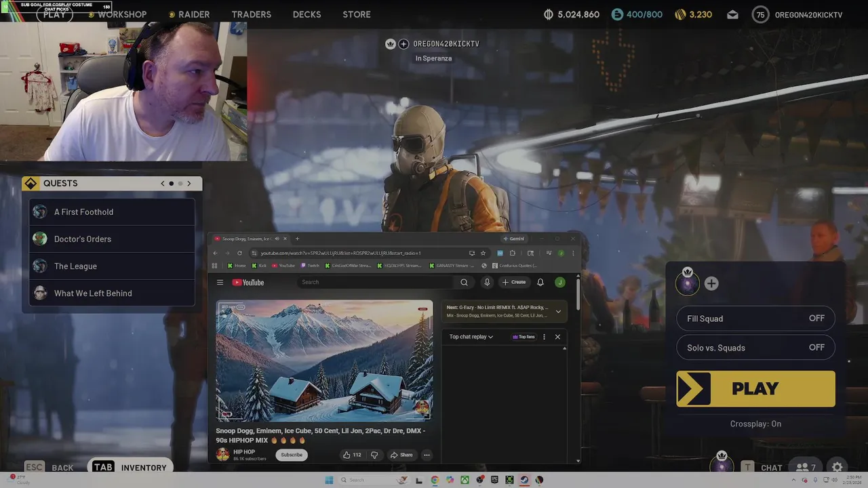
Task: Open the WORKSHOP tab
Action: tap(122, 14)
